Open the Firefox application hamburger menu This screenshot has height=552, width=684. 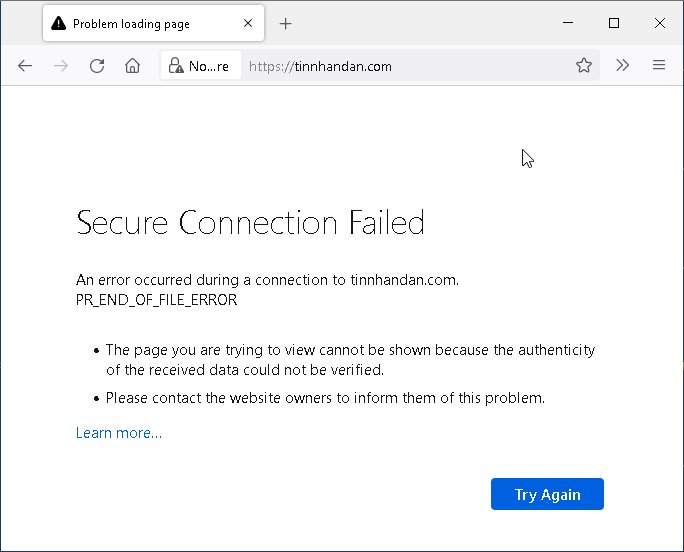click(x=659, y=65)
